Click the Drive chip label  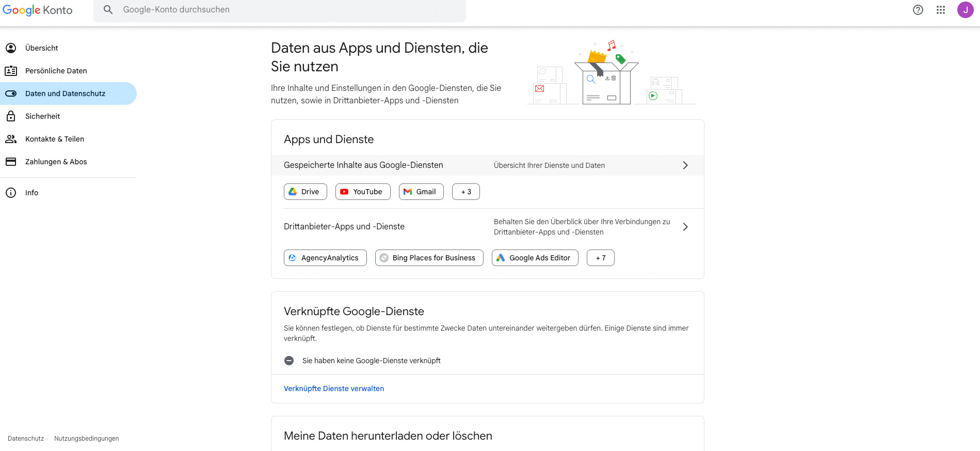310,192
